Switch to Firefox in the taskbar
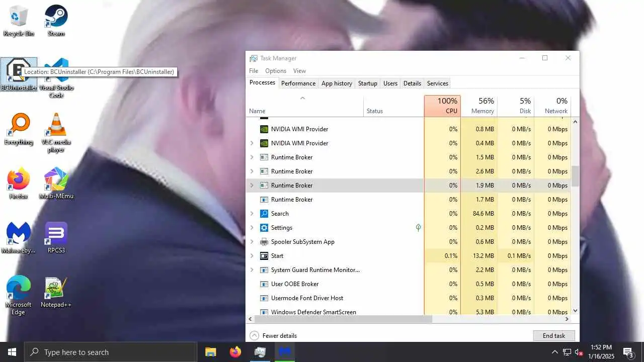644x362 pixels. click(x=235, y=352)
